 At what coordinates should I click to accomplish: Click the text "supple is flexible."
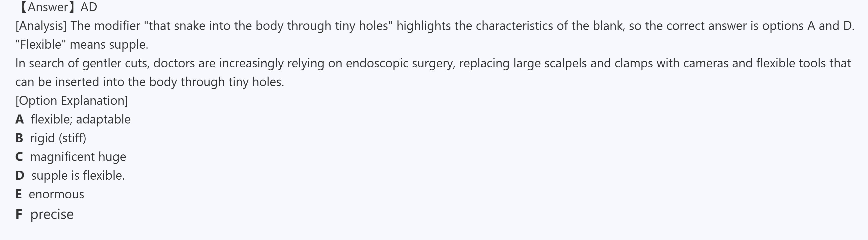tap(78, 175)
